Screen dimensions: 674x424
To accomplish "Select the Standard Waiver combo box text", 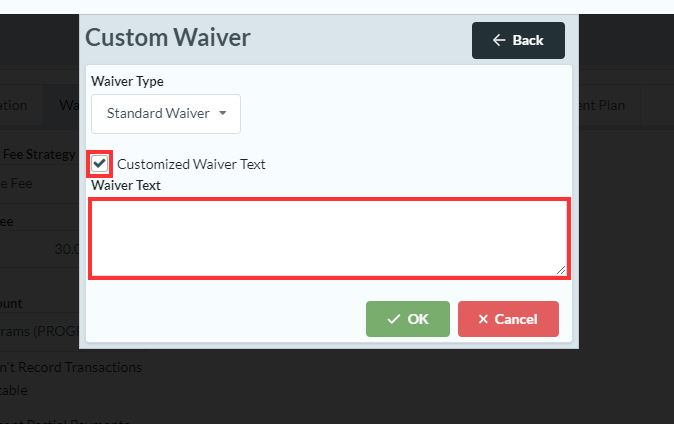I will 158,113.
